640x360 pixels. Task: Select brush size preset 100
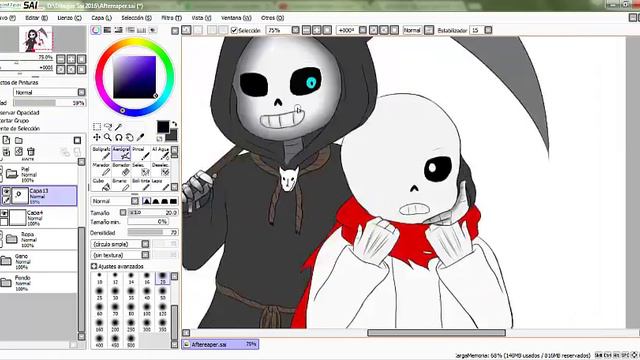click(147, 309)
